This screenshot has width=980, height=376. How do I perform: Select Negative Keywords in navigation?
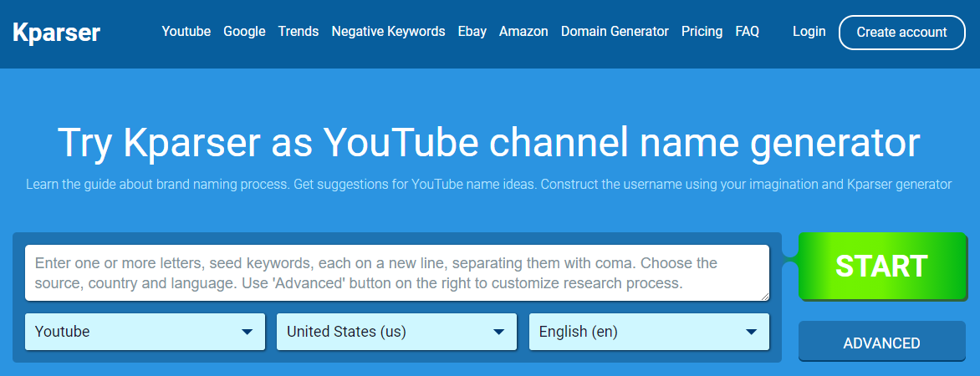pyautogui.click(x=388, y=31)
